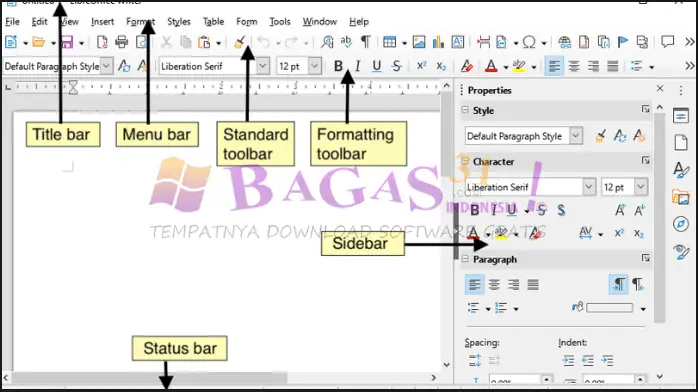Viewport: 698px width, 392px height.
Task: Open the Table menu
Action: coord(213,21)
